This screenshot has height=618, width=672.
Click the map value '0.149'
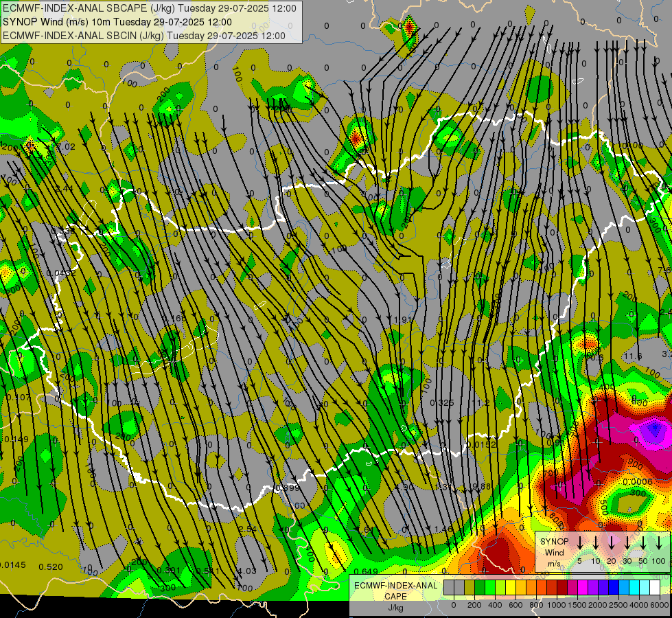[x=16, y=439]
